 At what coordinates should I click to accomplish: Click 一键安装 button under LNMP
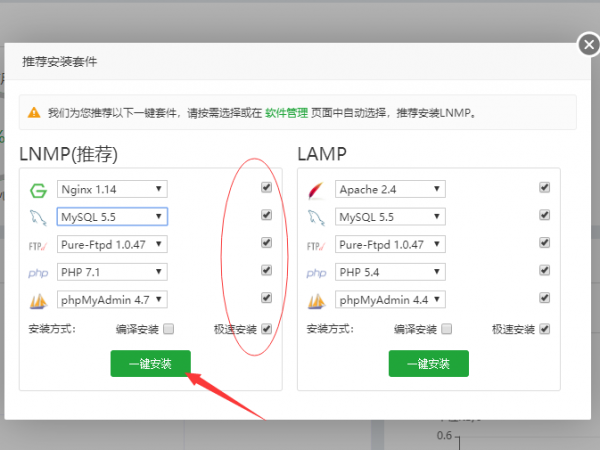(150, 364)
